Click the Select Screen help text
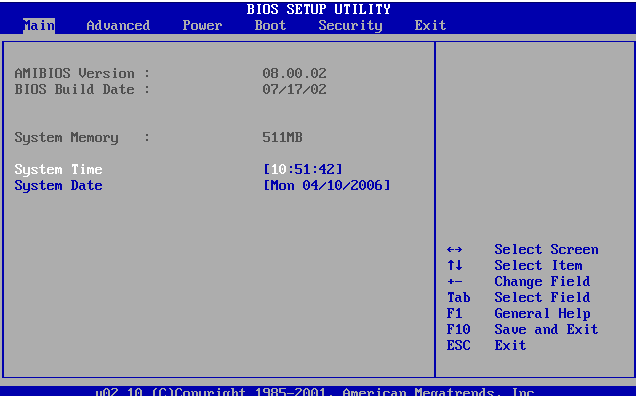This screenshot has height=396, width=636. pyautogui.click(x=546, y=250)
